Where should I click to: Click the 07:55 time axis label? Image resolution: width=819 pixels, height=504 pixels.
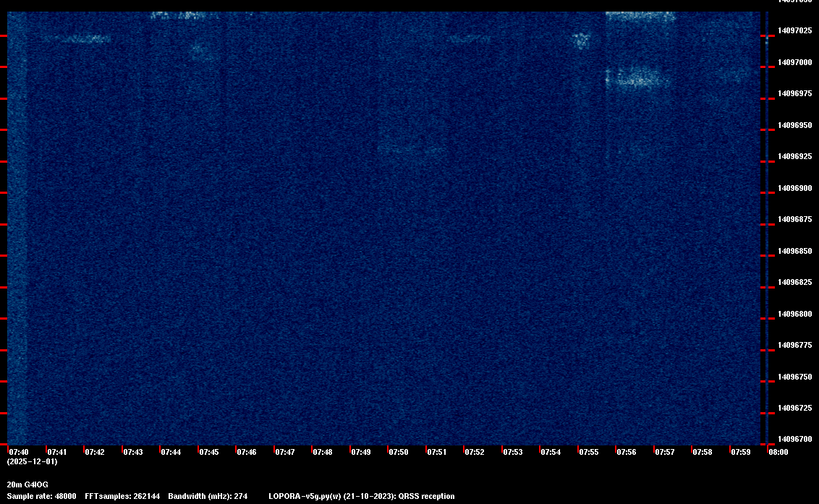point(589,452)
